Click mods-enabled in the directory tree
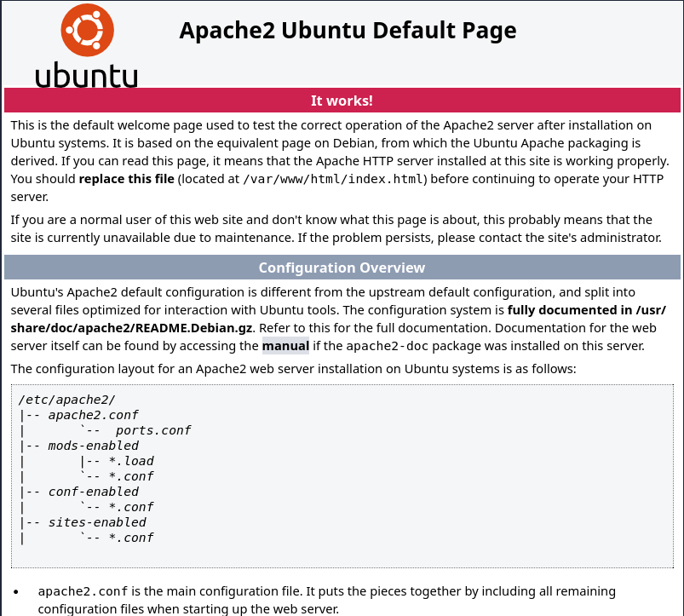The height and width of the screenshot is (616, 684). (93, 446)
